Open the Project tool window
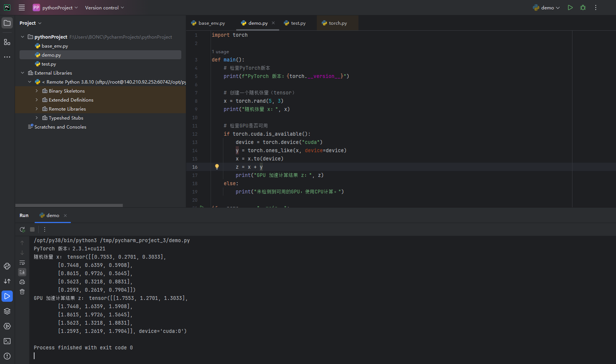Viewport: 616px width, 364px height. [x=7, y=23]
